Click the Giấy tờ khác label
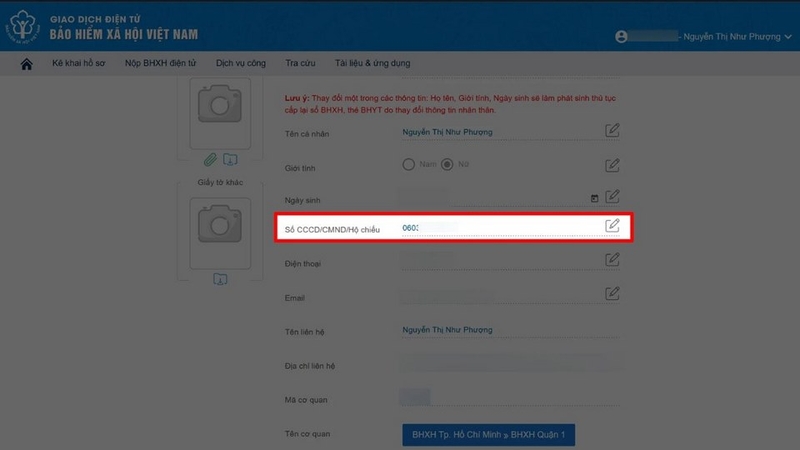 coord(220,182)
